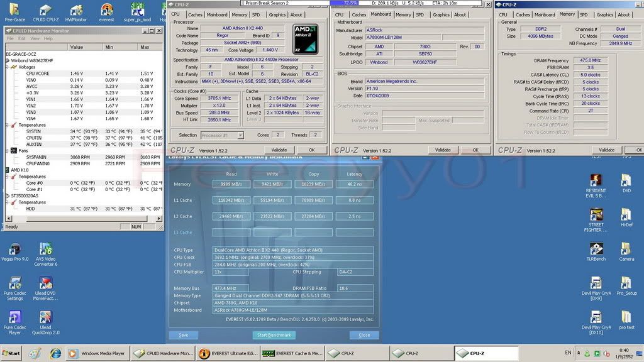Image resolution: width=644 pixels, height=362 pixels.
Task: Click the language indicator EN in tray
Action: [568, 353]
